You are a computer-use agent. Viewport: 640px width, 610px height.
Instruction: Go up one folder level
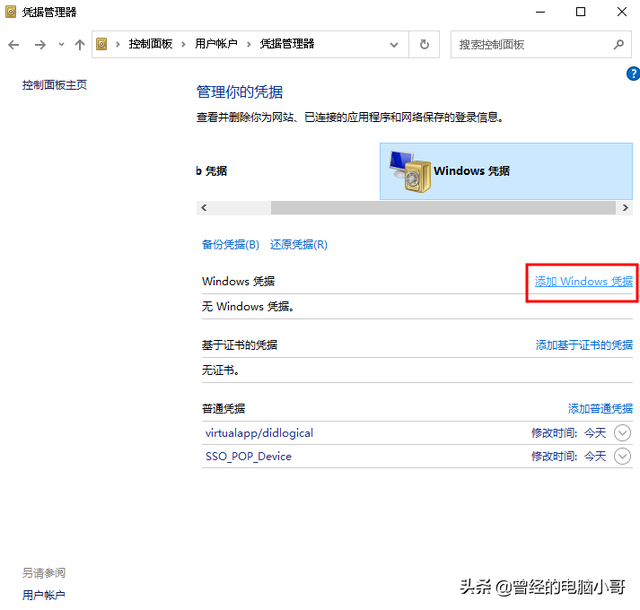pyautogui.click(x=80, y=45)
